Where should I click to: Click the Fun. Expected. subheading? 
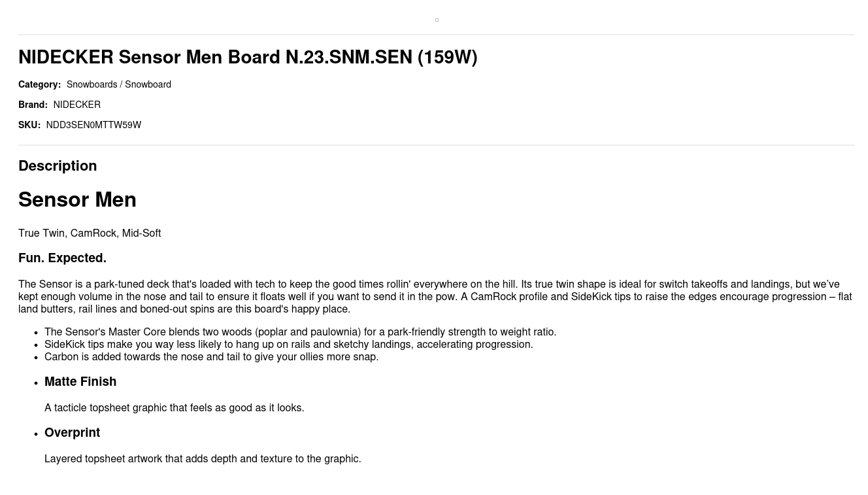tap(62, 258)
